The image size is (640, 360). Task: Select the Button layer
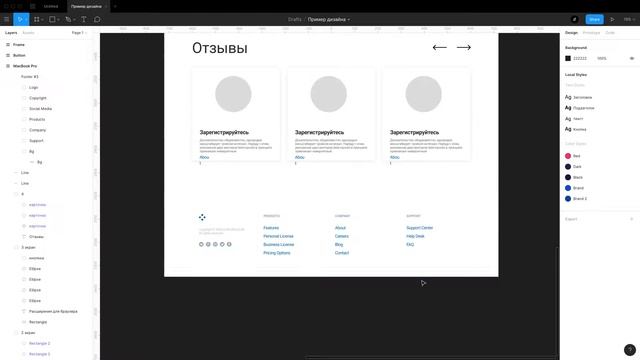pyautogui.click(x=19, y=55)
